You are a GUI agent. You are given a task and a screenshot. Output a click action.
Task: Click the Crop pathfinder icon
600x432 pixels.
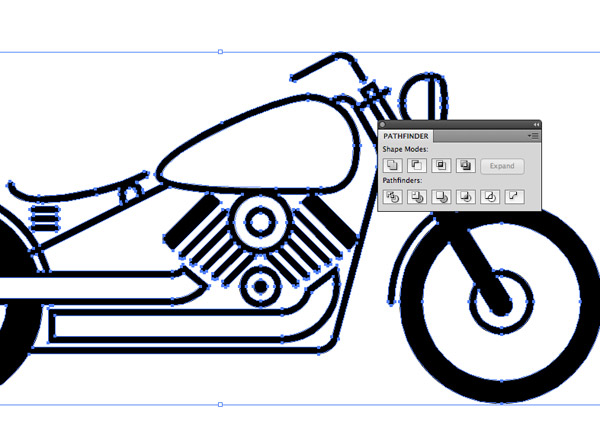click(x=466, y=197)
